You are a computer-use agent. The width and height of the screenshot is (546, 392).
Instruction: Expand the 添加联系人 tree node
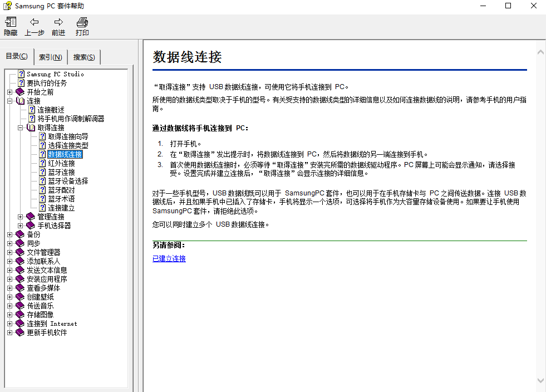click(10, 261)
